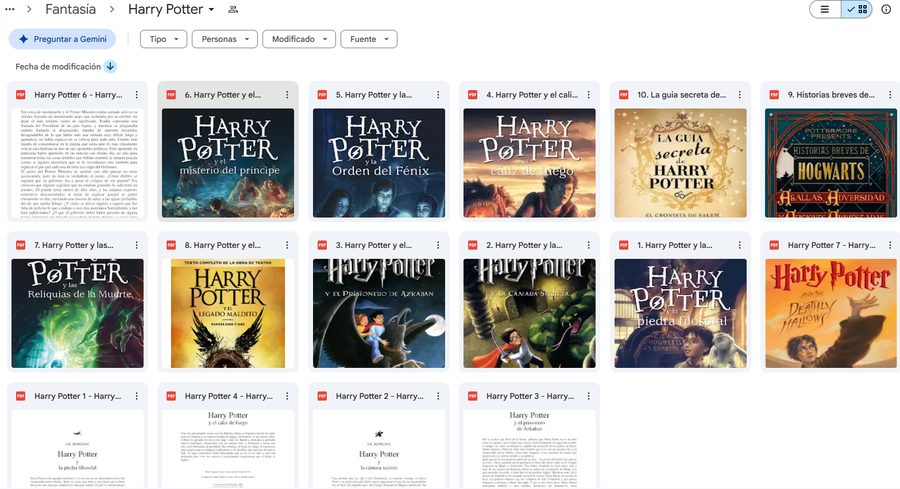Click the Fecha de modificación sort label
This screenshot has width=900, height=489.
point(58,67)
